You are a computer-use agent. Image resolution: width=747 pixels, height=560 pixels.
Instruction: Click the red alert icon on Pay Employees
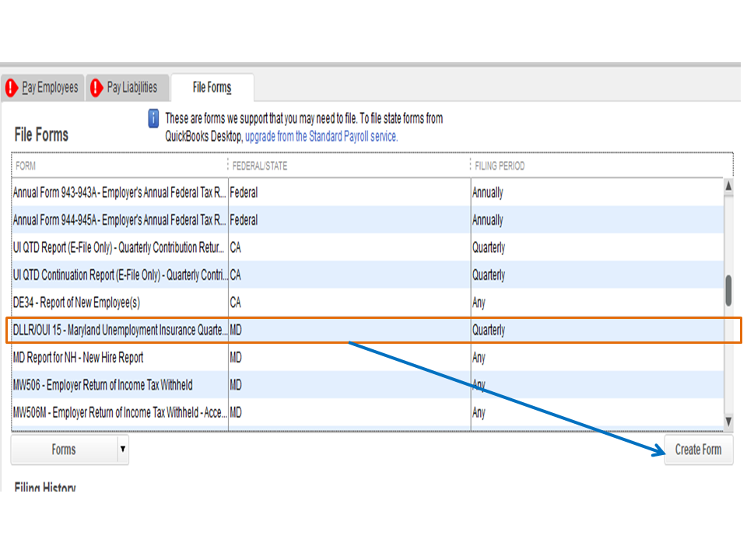(x=11, y=88)
